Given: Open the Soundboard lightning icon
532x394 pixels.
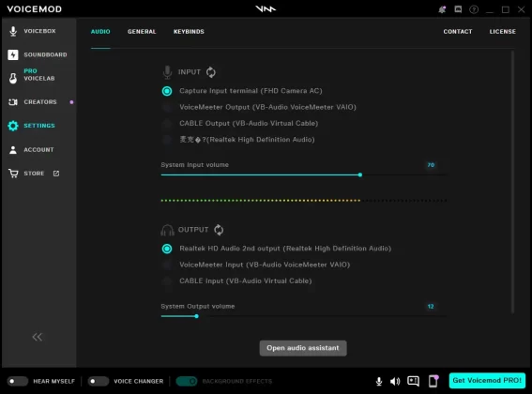Looking at the screenshot, I should [x=13, y=54].
